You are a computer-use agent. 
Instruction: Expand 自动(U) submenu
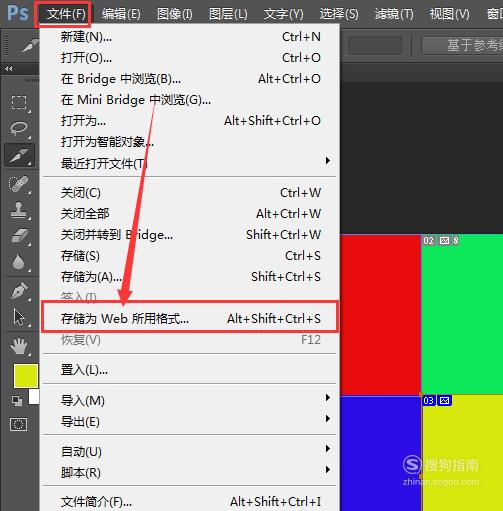coord(190,452)
